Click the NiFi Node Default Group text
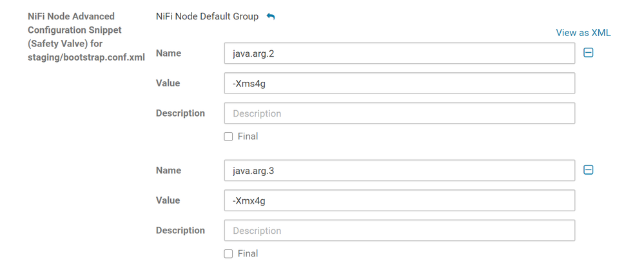 [x=207, y=17]
